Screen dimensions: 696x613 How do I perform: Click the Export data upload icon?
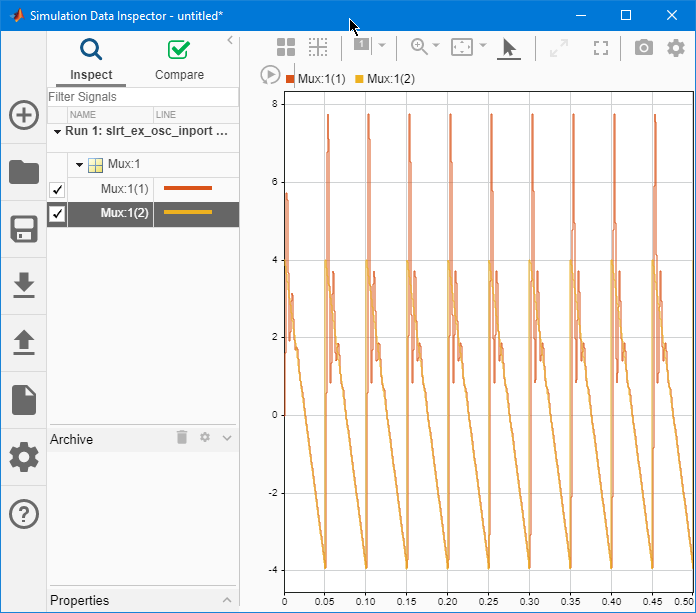tap(23, 343)
